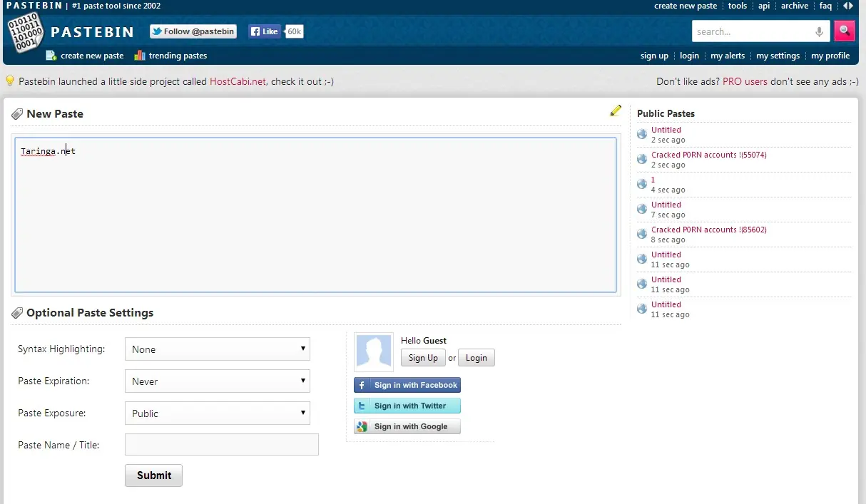Click globe icon of Cracked accounts 55074
This screenshot has height=504, width=866.
(x=642, y=159)
